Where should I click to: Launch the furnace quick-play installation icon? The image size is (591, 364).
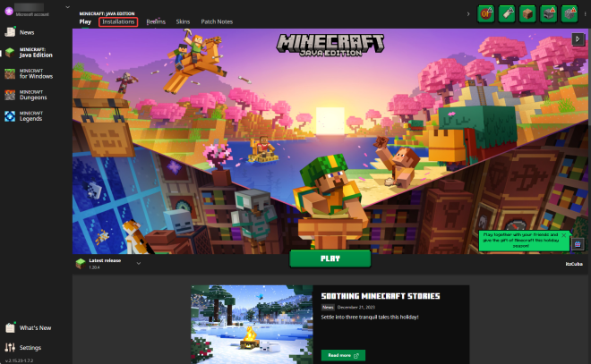click(x=548, y=14)
